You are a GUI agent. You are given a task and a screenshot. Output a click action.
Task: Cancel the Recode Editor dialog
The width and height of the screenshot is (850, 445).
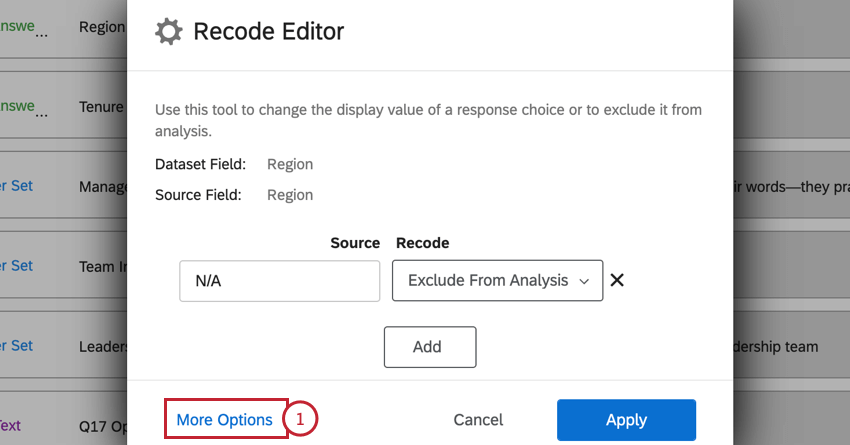(478, 420)
